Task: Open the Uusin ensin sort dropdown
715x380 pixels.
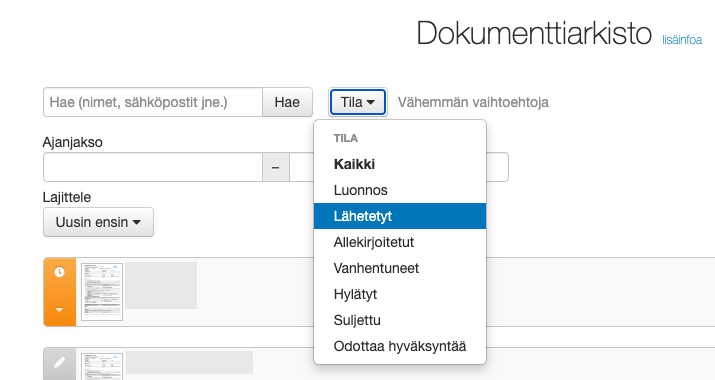Action: (98, 222)
